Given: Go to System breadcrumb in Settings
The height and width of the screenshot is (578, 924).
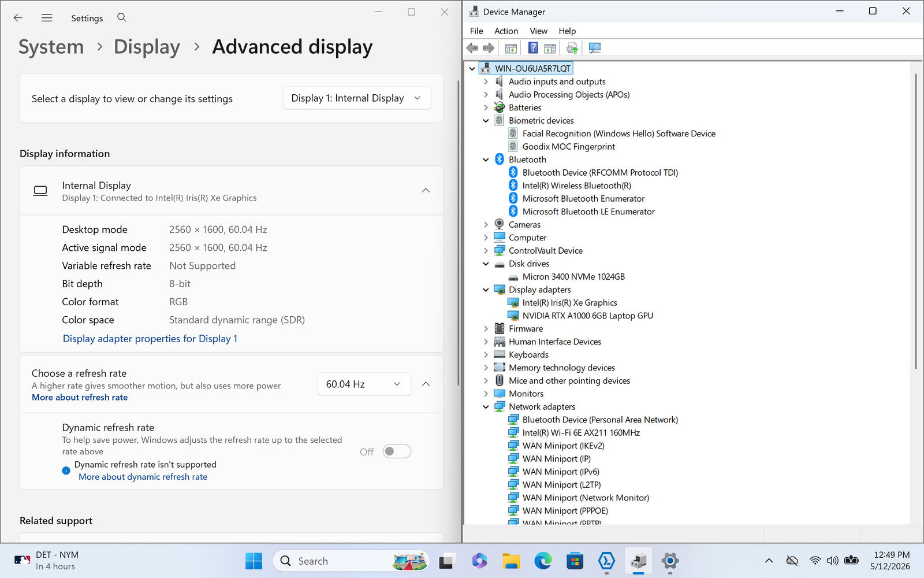Looking at the screenshot, I should (51, 47).
